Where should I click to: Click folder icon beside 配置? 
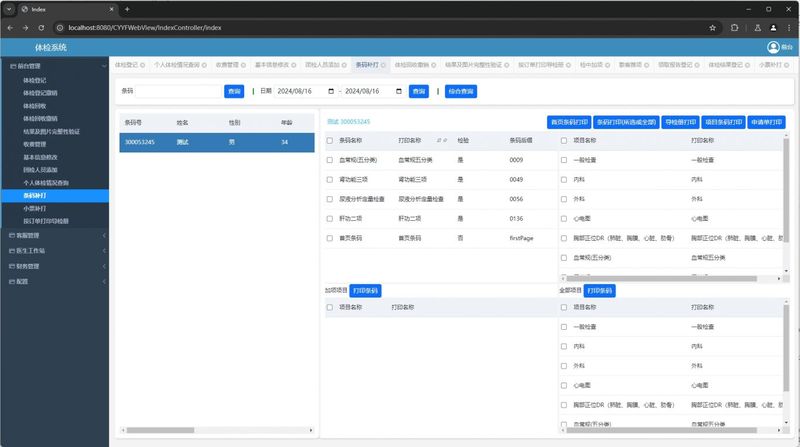pos(12,282)
